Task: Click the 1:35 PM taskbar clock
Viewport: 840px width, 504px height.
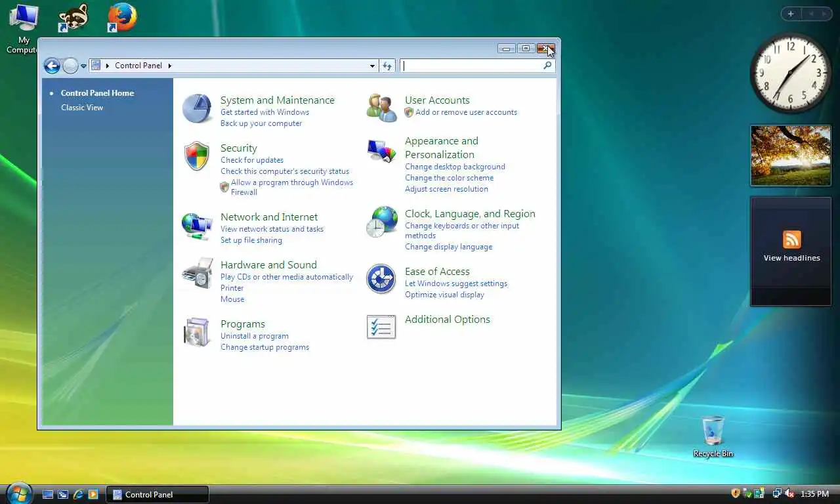Action: (x=814, y=494)
